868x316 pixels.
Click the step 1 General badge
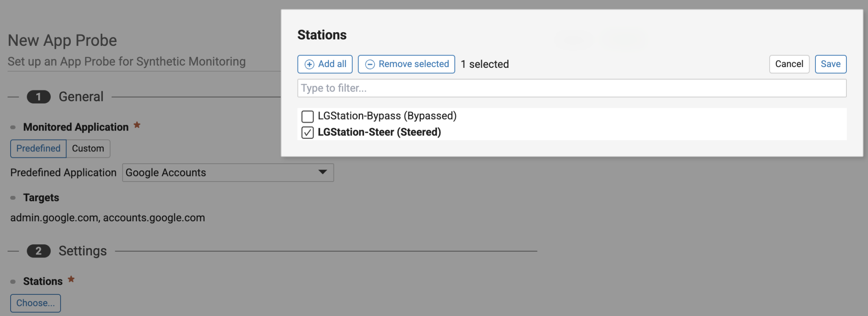pyautogui.click(x=39, y=97)
